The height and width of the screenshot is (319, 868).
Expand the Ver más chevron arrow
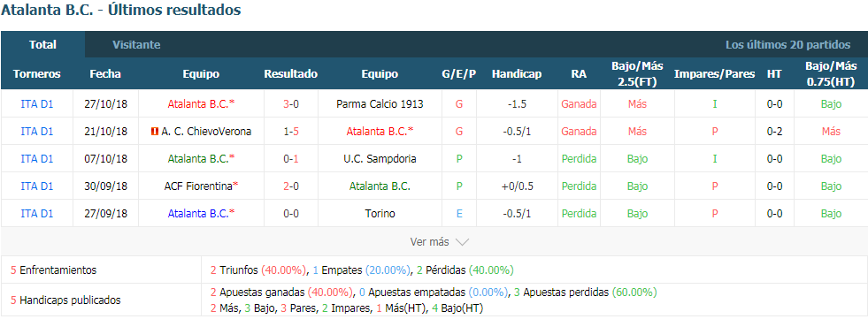click(x=462, y=242)
